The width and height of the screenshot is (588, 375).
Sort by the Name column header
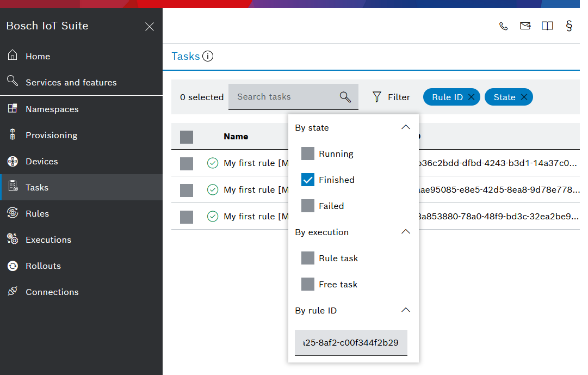pyautogui.click(x=236, y=137)
